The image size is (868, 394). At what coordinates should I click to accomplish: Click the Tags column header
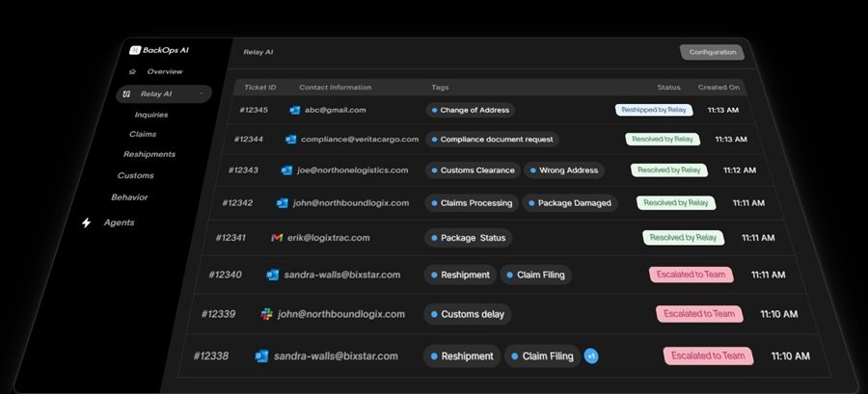point(440,88)
